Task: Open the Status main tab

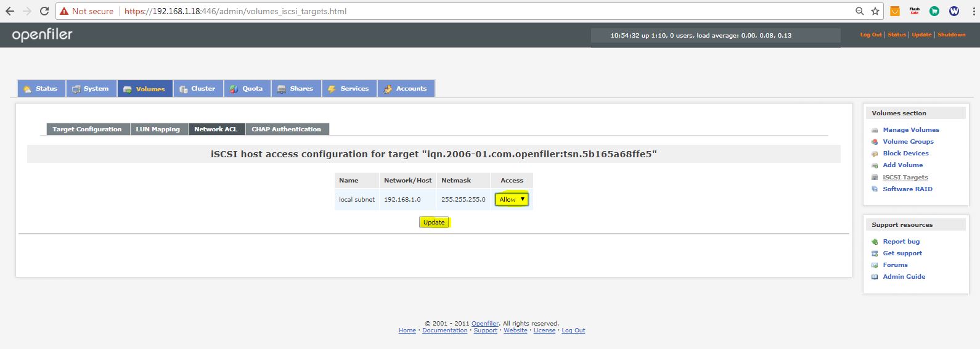Action: click(x=41, y=89)
